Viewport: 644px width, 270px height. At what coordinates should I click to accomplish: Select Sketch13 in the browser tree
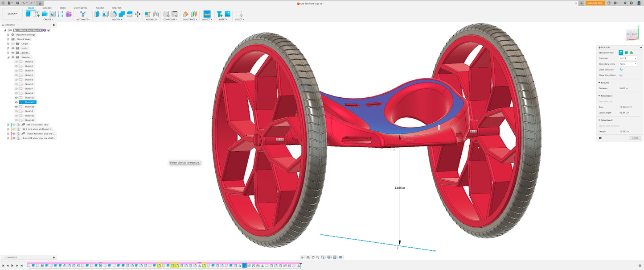point(29,107)
